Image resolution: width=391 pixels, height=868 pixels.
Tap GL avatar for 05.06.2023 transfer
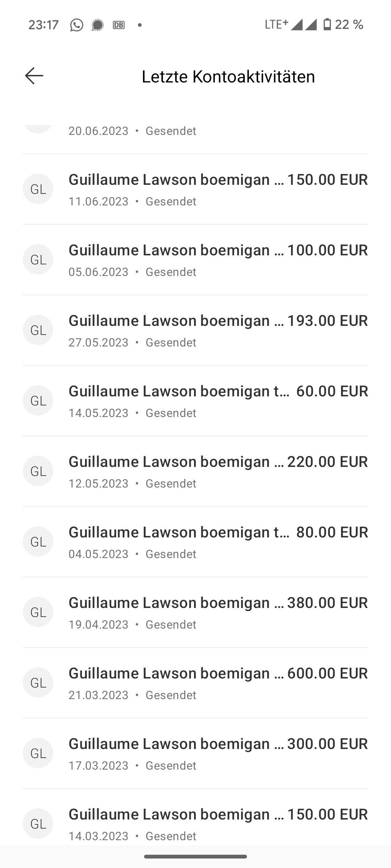coord(38,259)
